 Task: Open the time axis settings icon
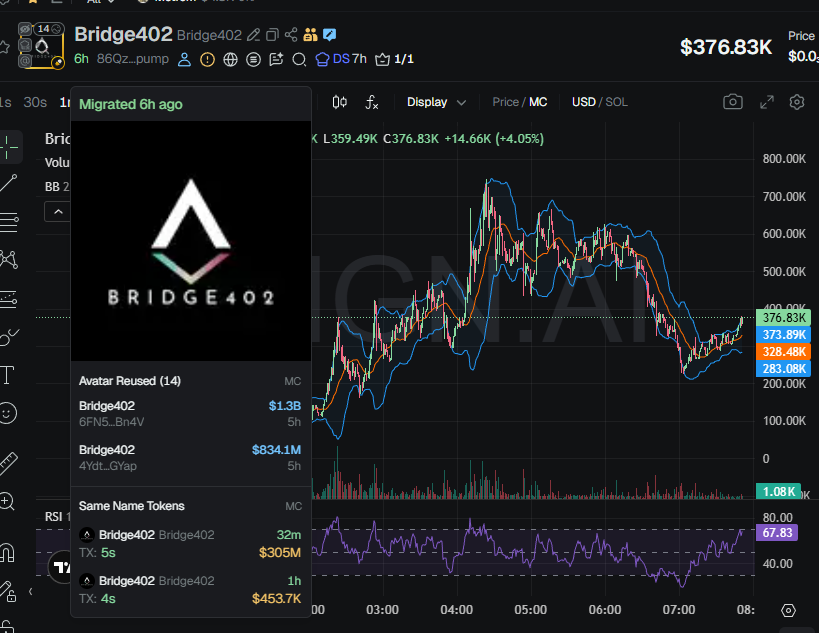[x=788, y=610]
